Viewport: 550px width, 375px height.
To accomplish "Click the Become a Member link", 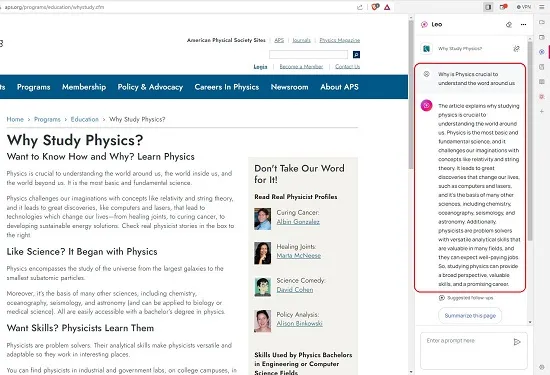I will 301,67.
